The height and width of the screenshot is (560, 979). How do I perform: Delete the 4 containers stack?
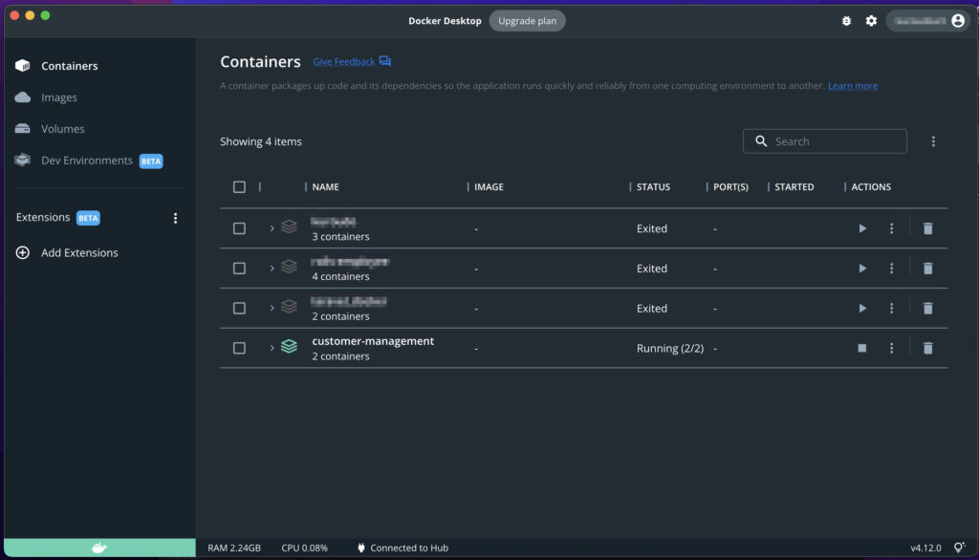pyautogui.click(x=927, y=269)
